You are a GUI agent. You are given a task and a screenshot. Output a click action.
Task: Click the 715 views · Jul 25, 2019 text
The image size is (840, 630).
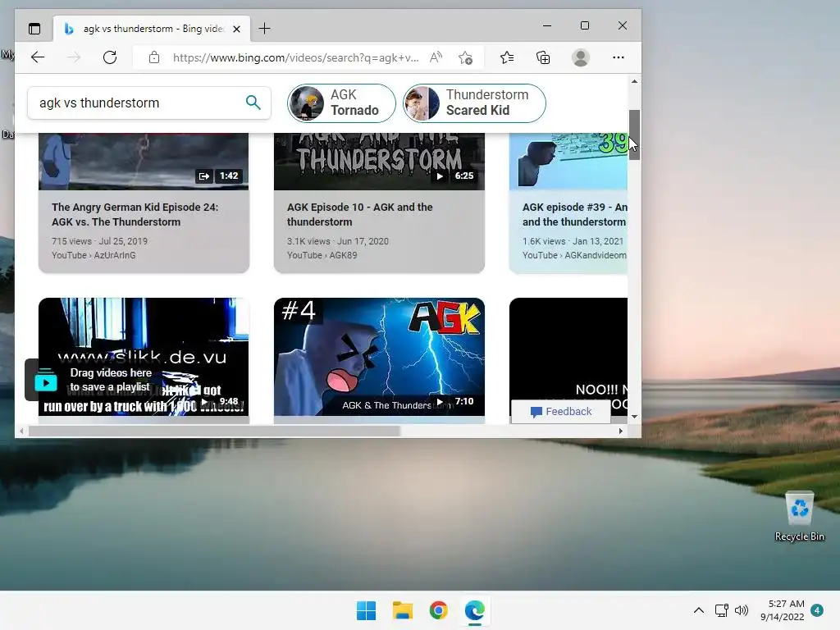99,241
